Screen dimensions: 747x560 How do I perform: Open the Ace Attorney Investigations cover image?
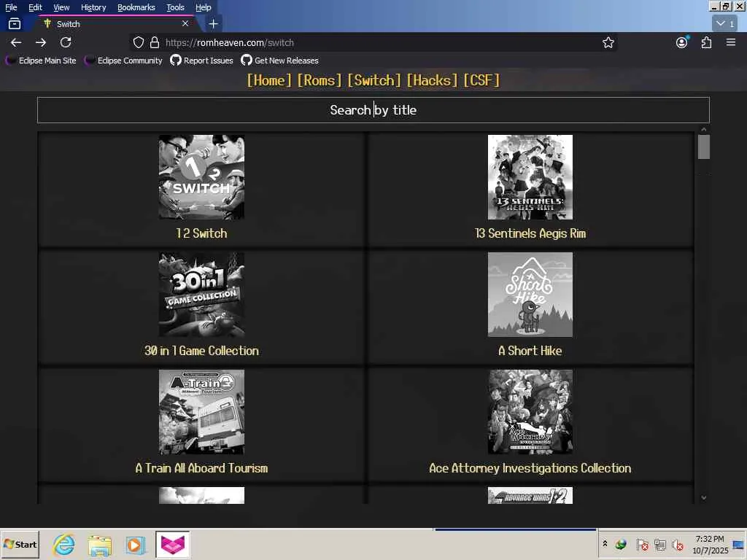pos(530,412)
